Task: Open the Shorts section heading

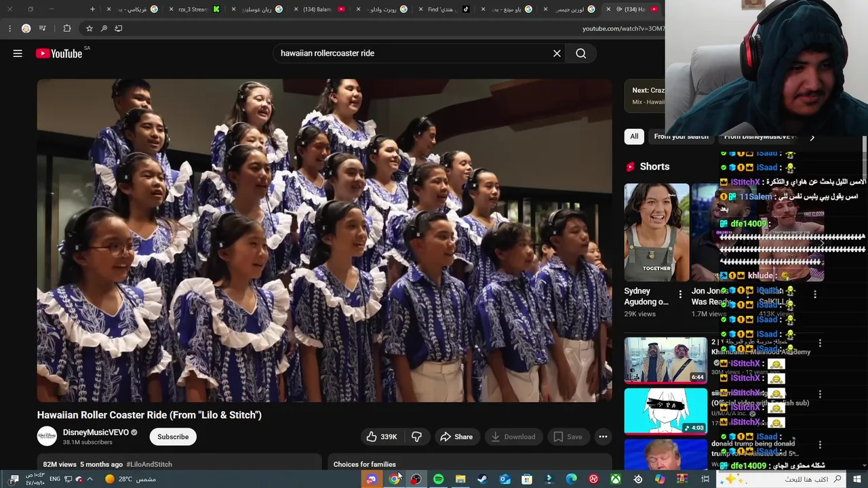Action: tap(654, 166)
